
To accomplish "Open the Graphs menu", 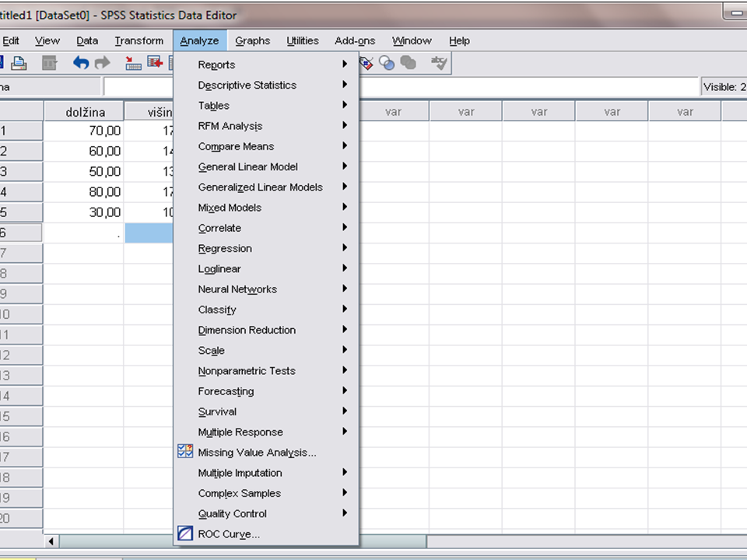I will point(252,40).
